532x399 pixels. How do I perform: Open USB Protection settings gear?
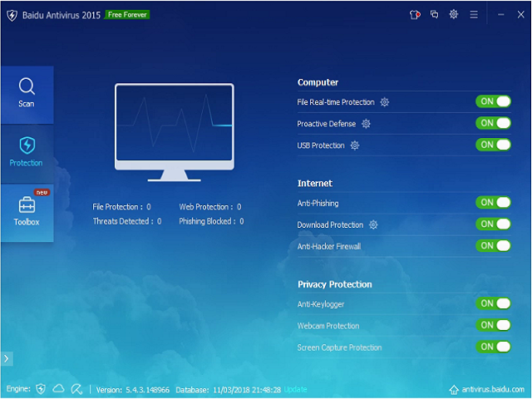(355, 145)
